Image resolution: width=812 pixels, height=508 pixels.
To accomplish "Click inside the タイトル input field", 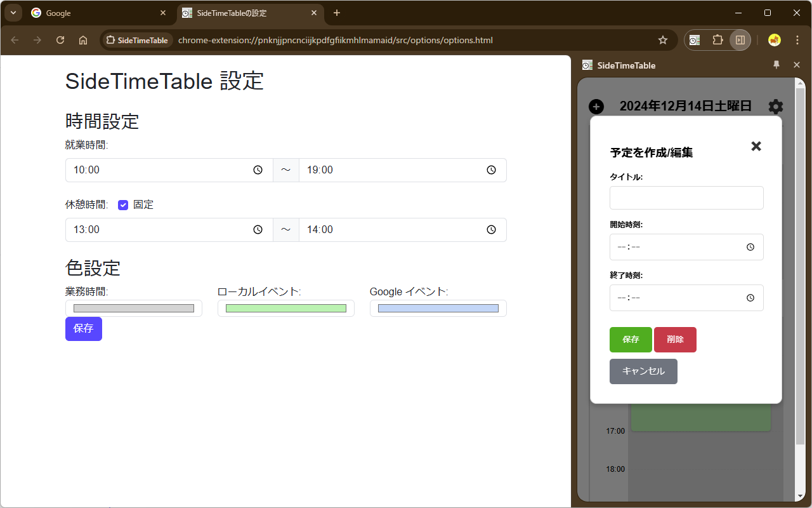I will (686, 197).
